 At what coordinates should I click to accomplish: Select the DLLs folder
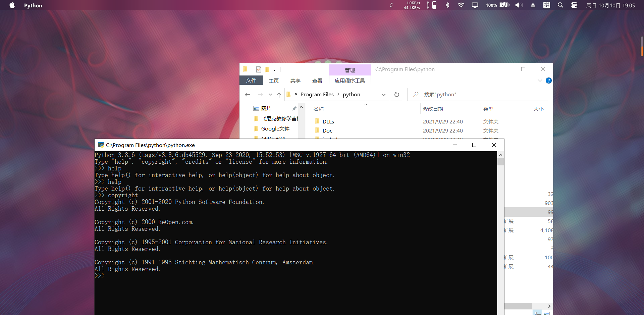click(x=328, y=121)
